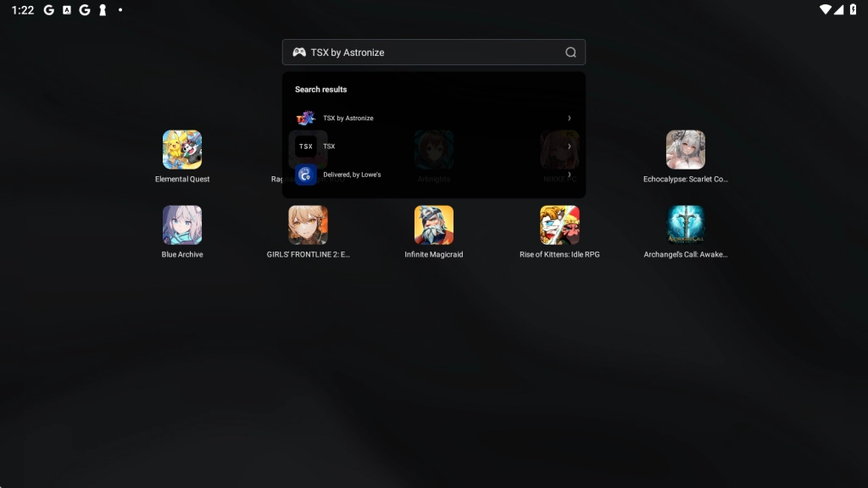868x488 pixels.
Task: Click the Elemental Quest label
Action: tap(182, 179)
